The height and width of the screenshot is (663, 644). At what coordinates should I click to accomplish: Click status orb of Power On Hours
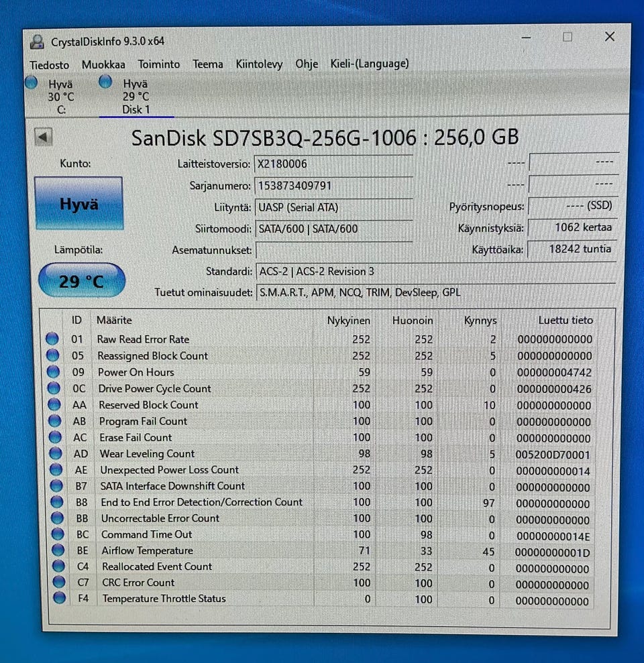point(53,371)
